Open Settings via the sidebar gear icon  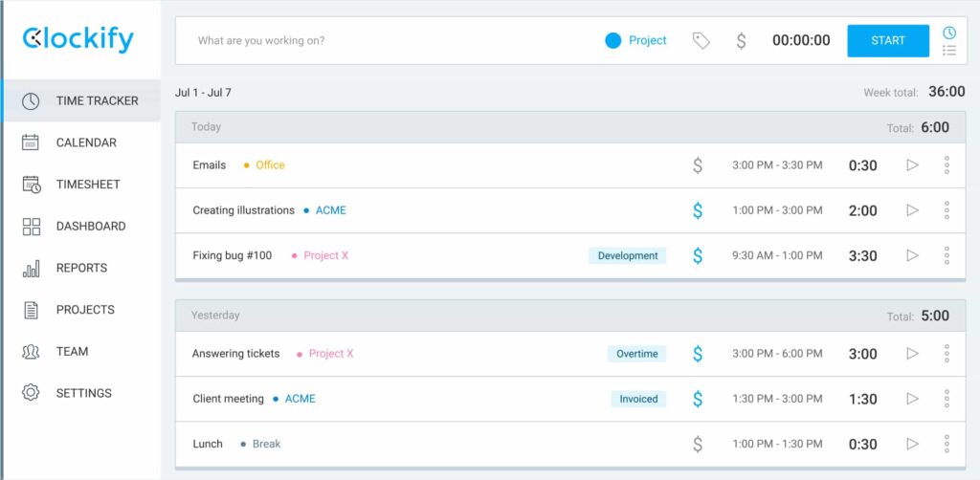pos(31,393)
